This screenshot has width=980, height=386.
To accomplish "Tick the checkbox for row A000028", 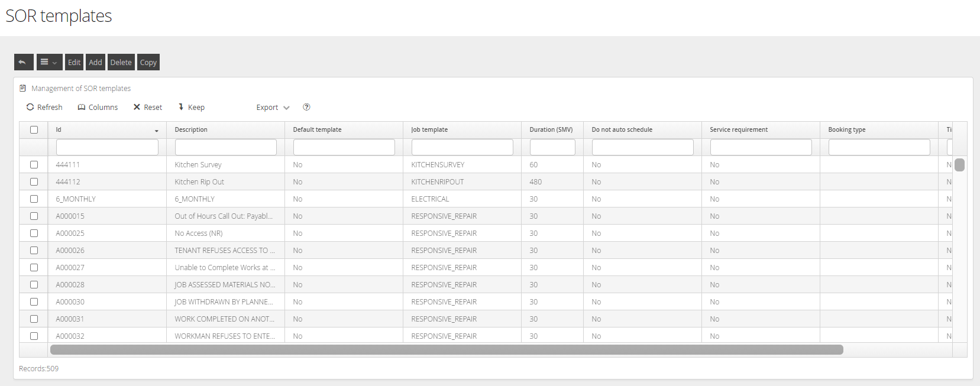I will tap(34, 284).
